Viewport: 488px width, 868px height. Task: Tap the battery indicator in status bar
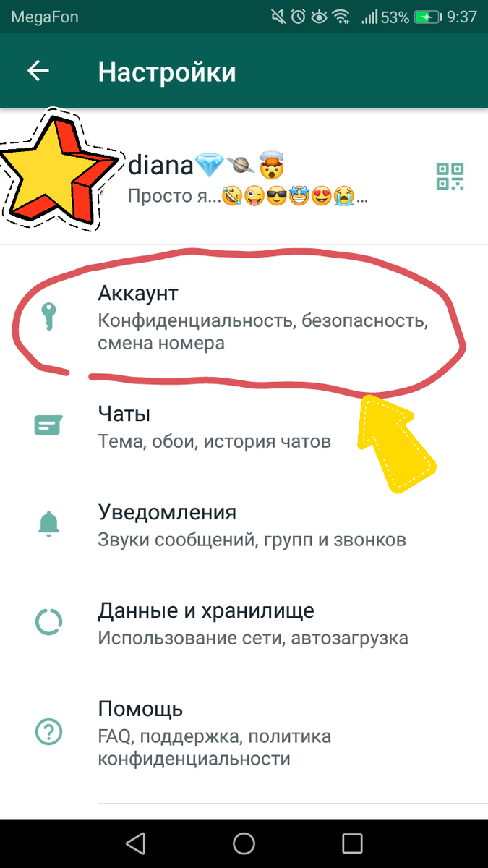click(425, 16)
